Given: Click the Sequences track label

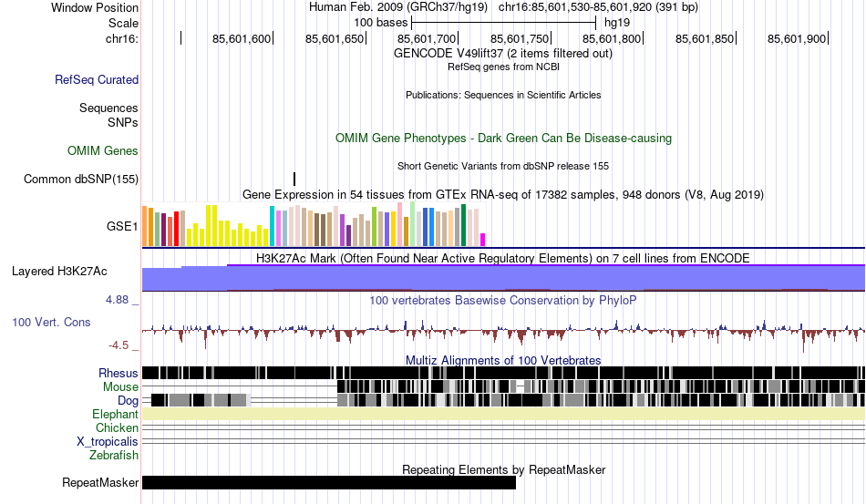Looking at the screenshot, I should click(108, 108).
